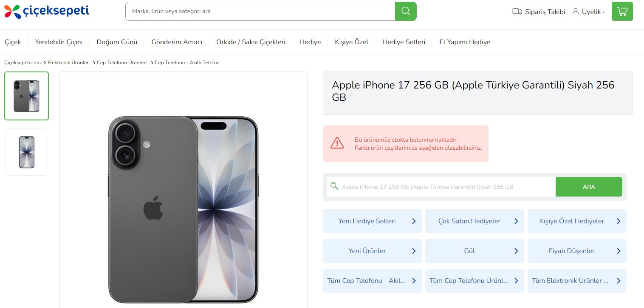Image resolution: width=644 pixels, height=308 pixels.
Task: Click the green search magnifier button
Action: pyautogui.click(x=406, y=11)
